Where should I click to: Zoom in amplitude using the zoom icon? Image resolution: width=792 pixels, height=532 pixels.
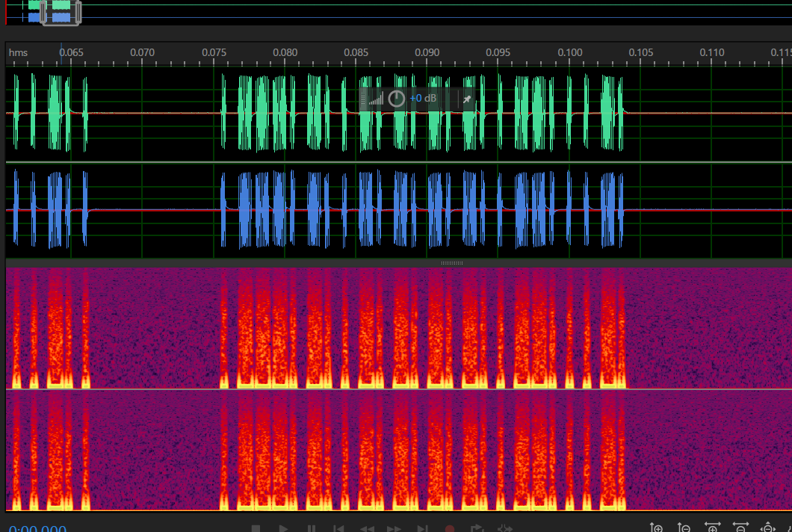click(x=657, y=528)
